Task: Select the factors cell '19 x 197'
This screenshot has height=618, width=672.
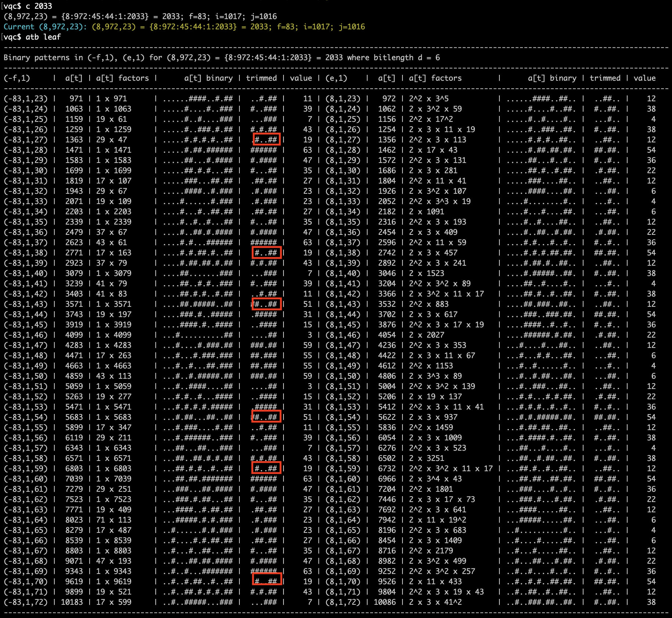Action: coord(114,315)
